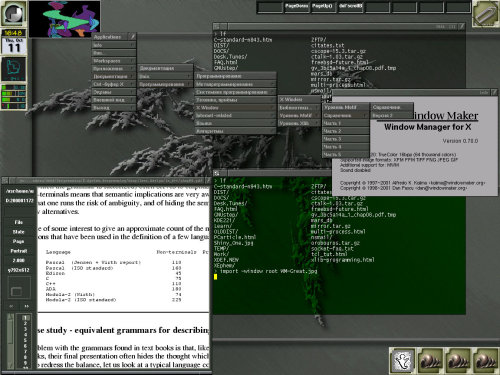500x375 pixels.
Task: Select Версия 2 in the last submenu
Action: coord(392,115)
